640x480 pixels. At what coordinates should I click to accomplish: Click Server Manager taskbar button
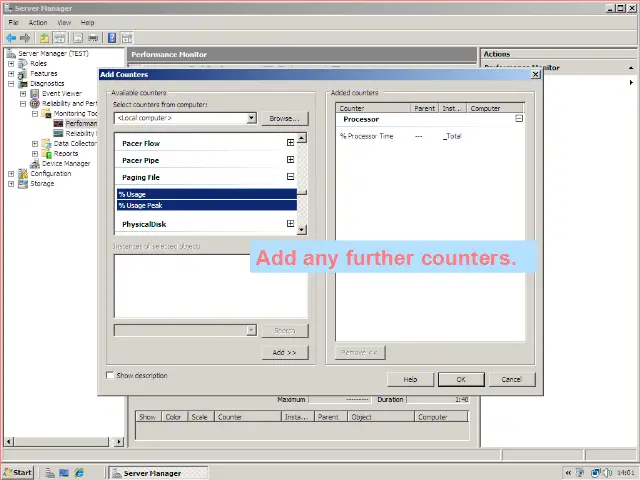pyautogui.click(x=158, y=473)
